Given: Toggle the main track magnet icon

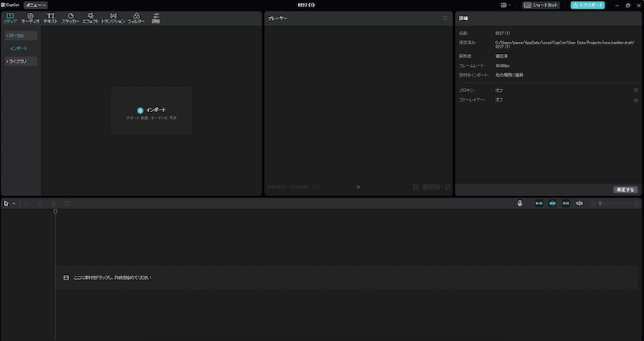Looking at the screenshot, I should coord(539,203).
